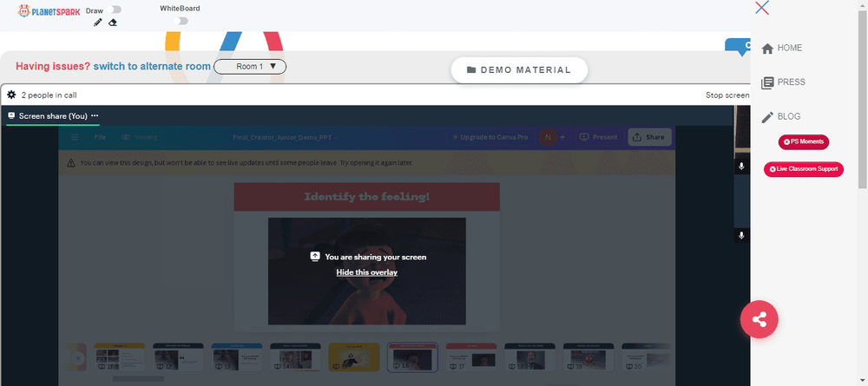The width and height of the screenshot is (868, 386).
Task: Click the warning triangle icon in banner
Action: click(71, 163)
